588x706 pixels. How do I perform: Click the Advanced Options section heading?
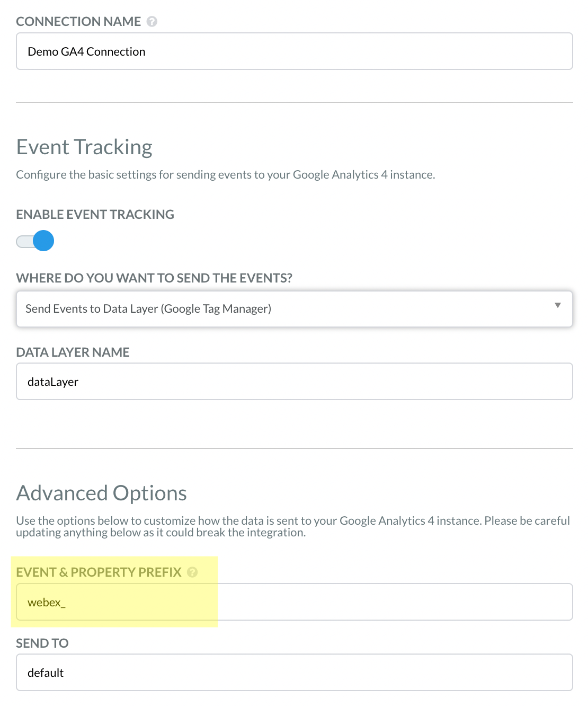[x=101, y=493]
